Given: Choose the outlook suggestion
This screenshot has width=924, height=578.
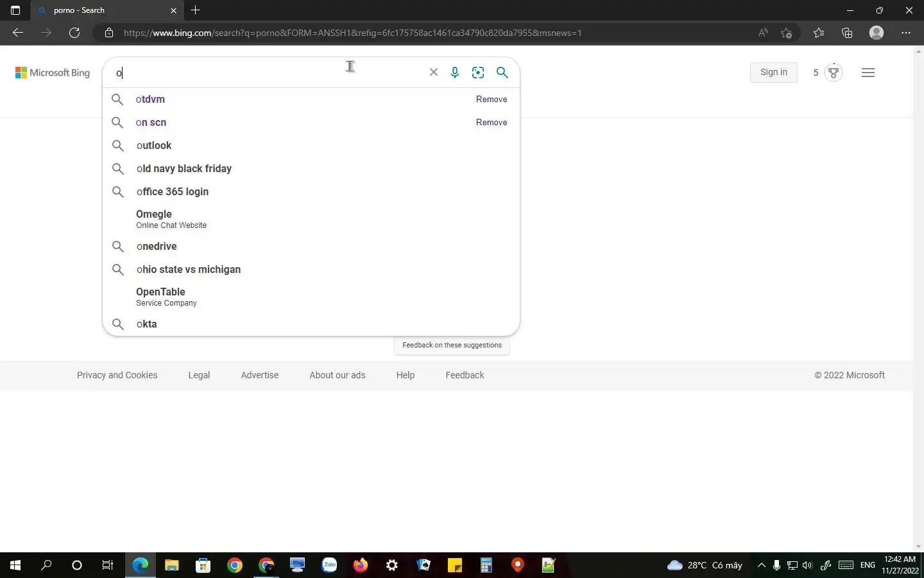Looking at the screenshot, I should (x=311, y=145).
